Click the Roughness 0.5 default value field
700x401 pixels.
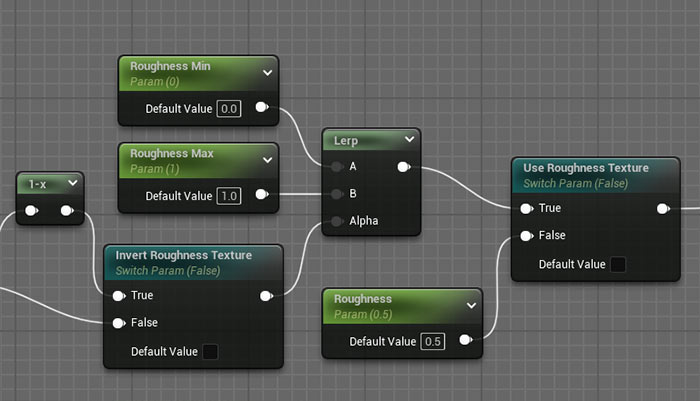pyautogui.click(x=432, y=342)
